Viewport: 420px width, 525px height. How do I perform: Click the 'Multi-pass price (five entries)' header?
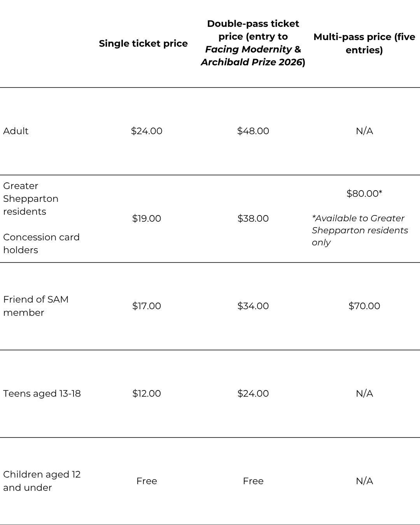[x=364, y=43]
